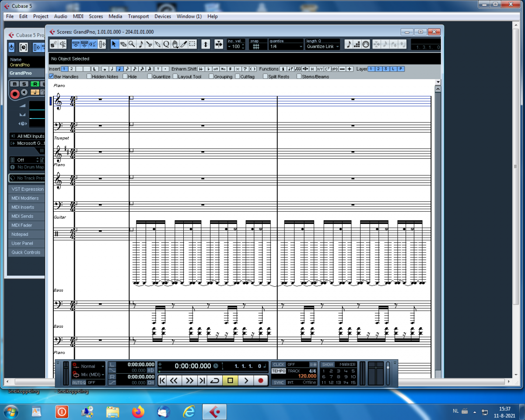The width and height of the screenshot is (525, 420).
Task: Select the dashed rectangle selection tool
Action: [192, 44]
